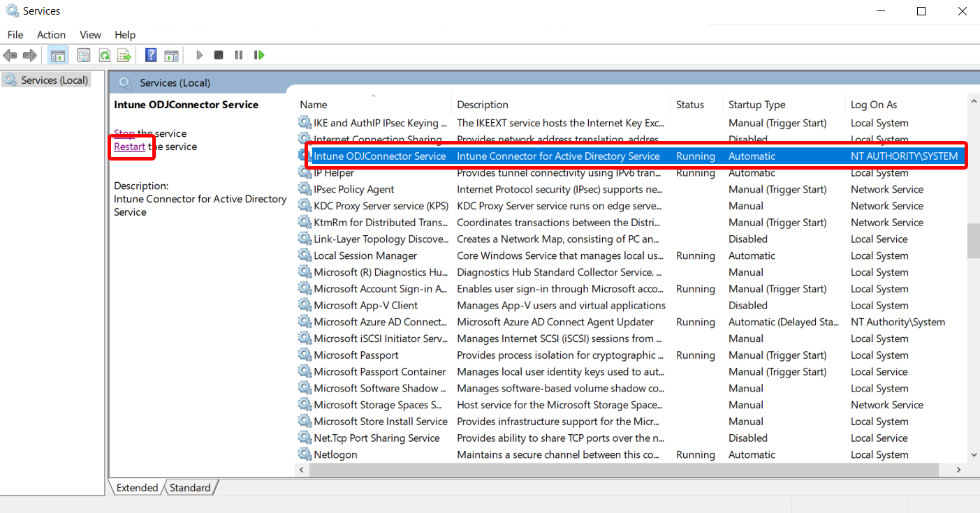Open the View menu
Viewport: 980px width, 513px height.
pos(90,35)
